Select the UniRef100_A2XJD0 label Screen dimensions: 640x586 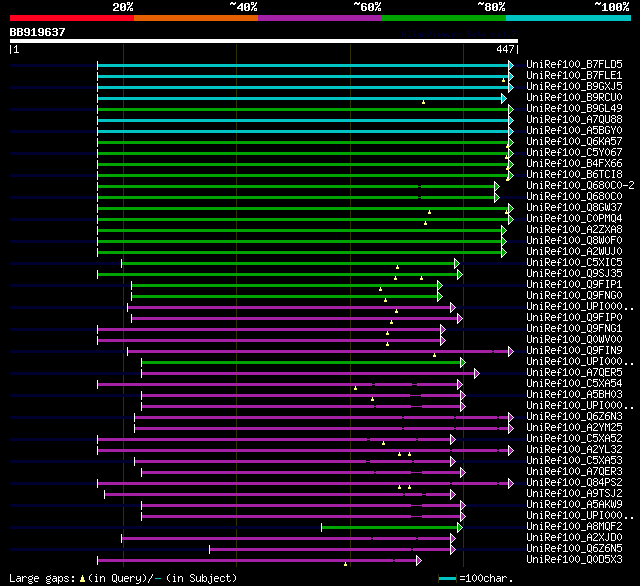tap(574, 538)
